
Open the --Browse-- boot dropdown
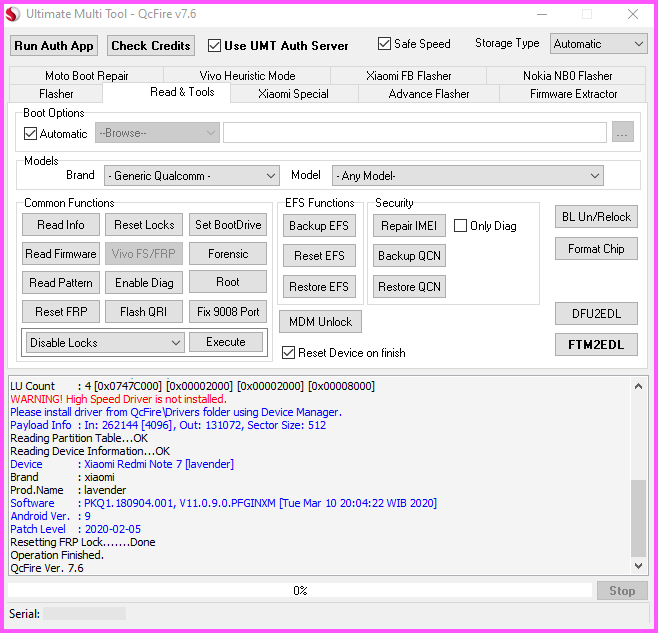pos(157,133)
